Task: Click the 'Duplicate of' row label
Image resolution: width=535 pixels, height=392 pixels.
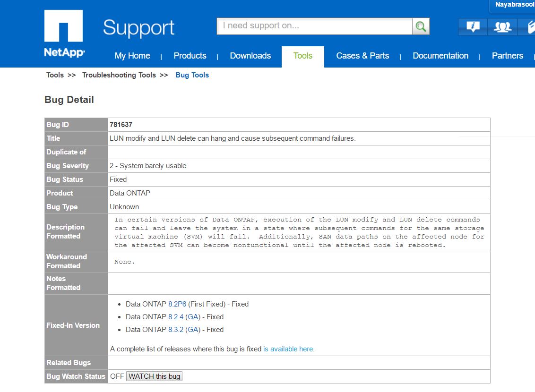Action: coord(66,152)
